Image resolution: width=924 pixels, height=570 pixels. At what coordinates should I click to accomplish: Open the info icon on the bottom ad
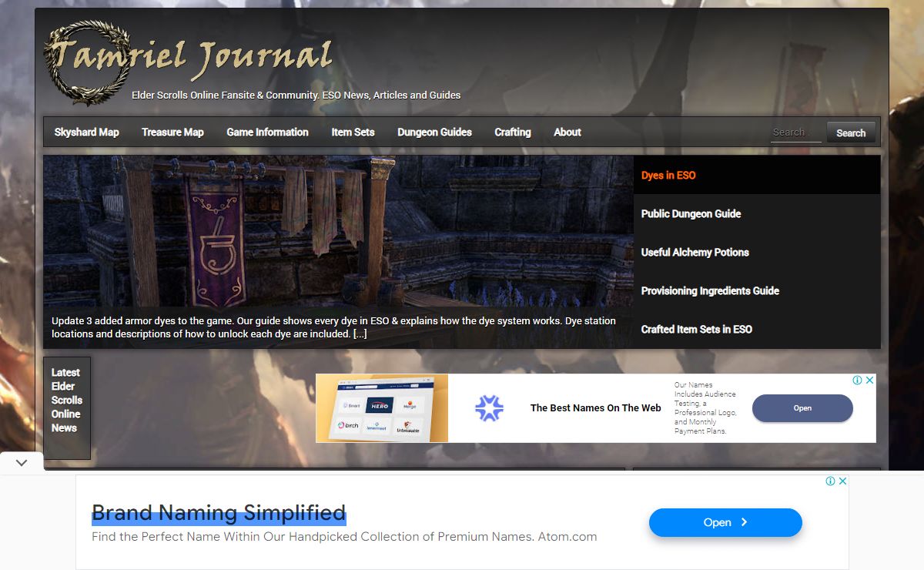830,481
